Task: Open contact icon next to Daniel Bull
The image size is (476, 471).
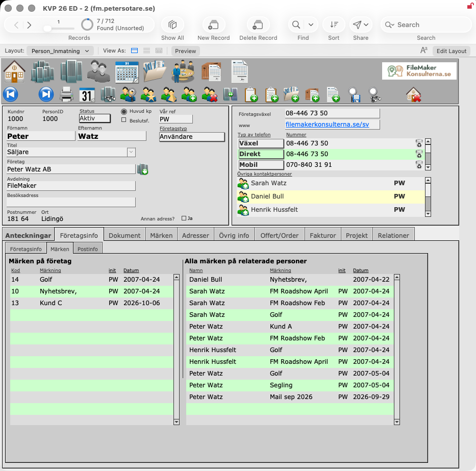Action: point(243,196)
